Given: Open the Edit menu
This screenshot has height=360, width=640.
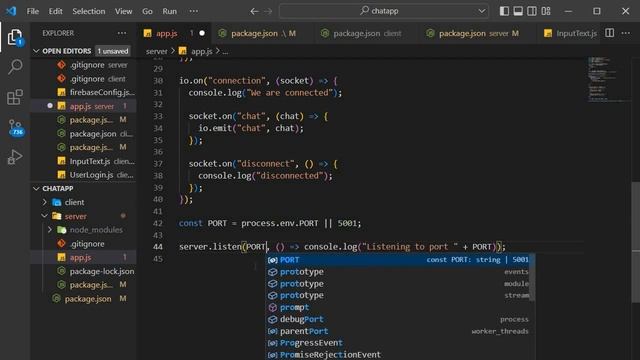Looking at the screenshot, I should pos(56,11).
